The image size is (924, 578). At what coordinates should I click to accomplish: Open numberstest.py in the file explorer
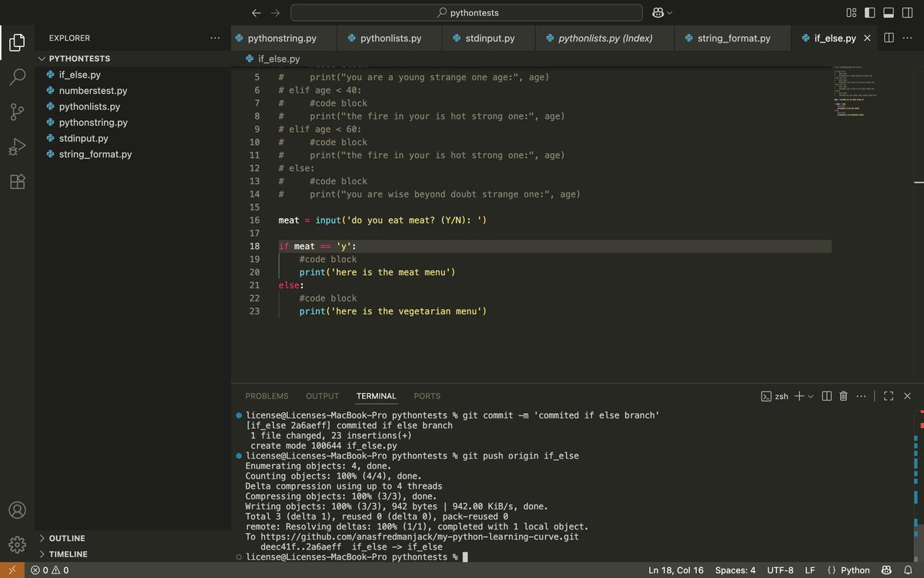coord(132,91)
